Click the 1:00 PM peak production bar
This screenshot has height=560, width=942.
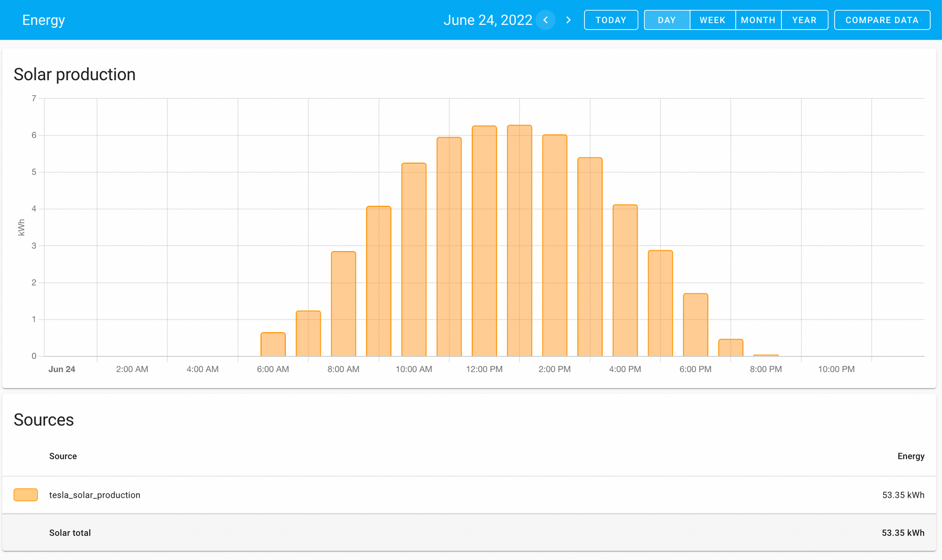coord(519,240)
